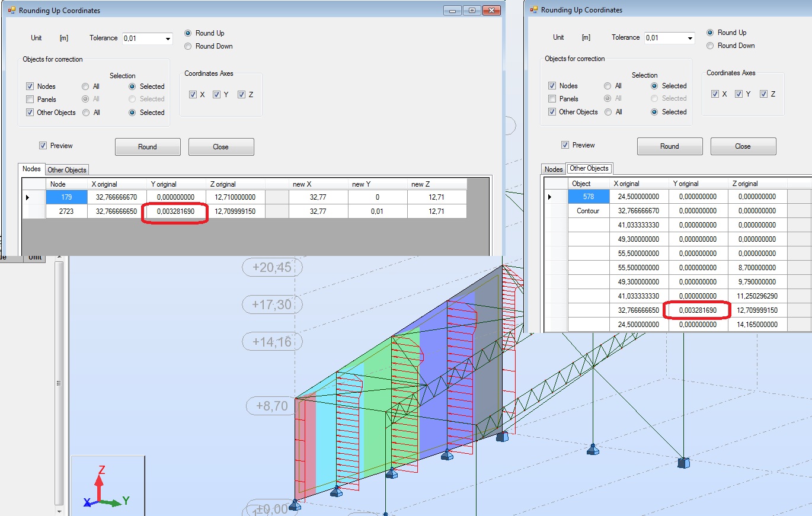
Task: Click the Y original column header in left table
Action: coord(176,184)
